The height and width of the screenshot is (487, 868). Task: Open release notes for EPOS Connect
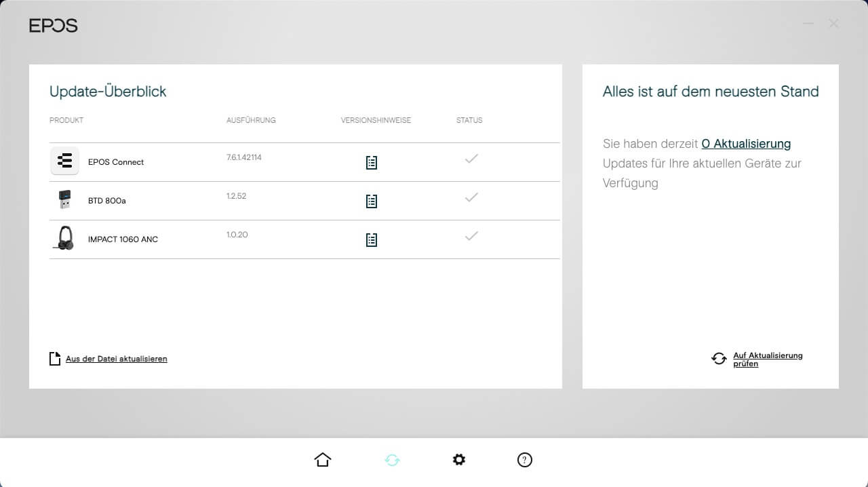371,163
